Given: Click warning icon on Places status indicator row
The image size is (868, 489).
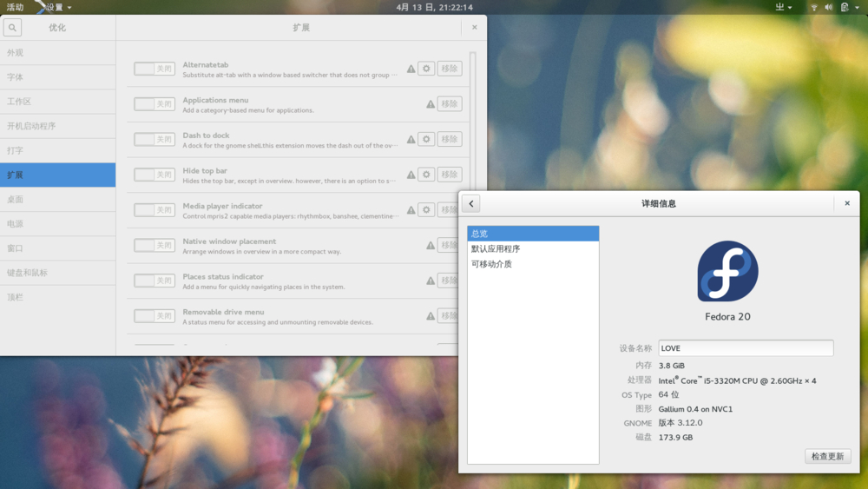Looking at the screenshot, I should coord(431,281).
